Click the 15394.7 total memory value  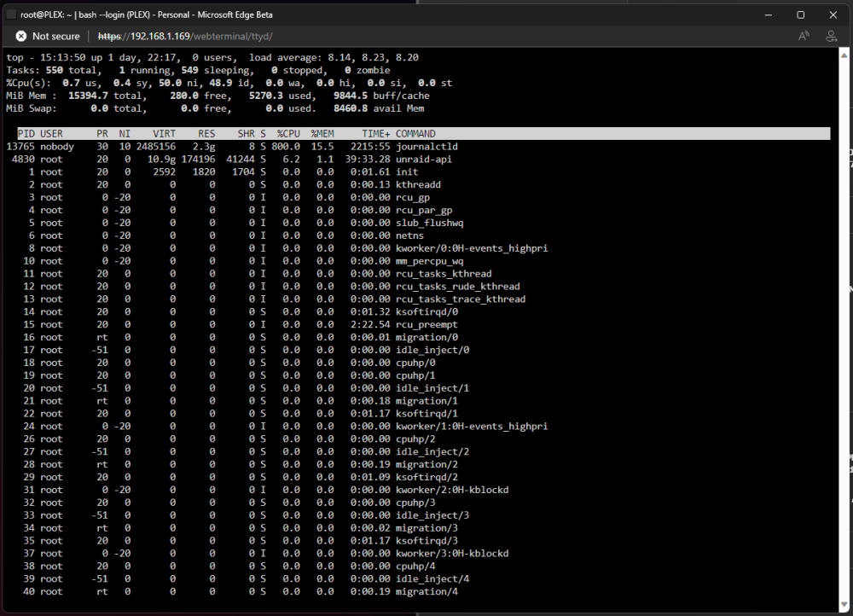88,96
